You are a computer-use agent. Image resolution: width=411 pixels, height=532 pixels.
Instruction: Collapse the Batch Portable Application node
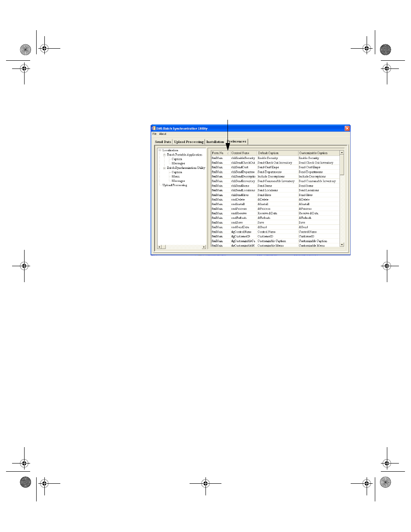coord(164,155)
